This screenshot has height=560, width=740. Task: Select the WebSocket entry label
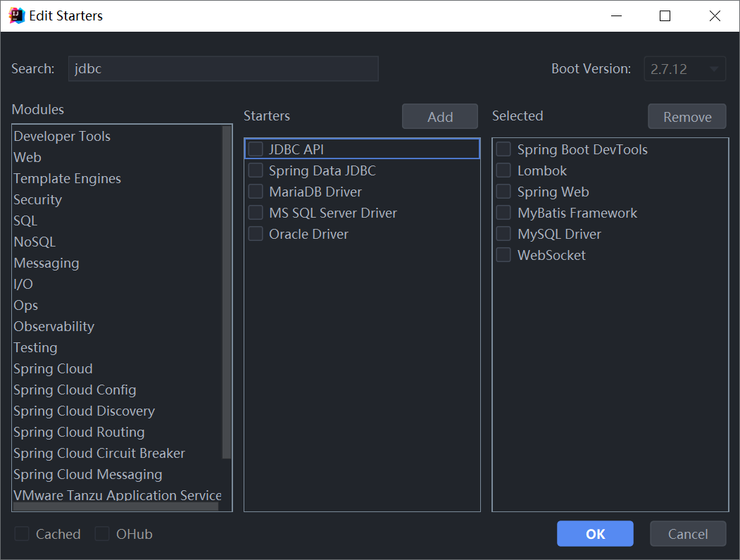[551, 255]
